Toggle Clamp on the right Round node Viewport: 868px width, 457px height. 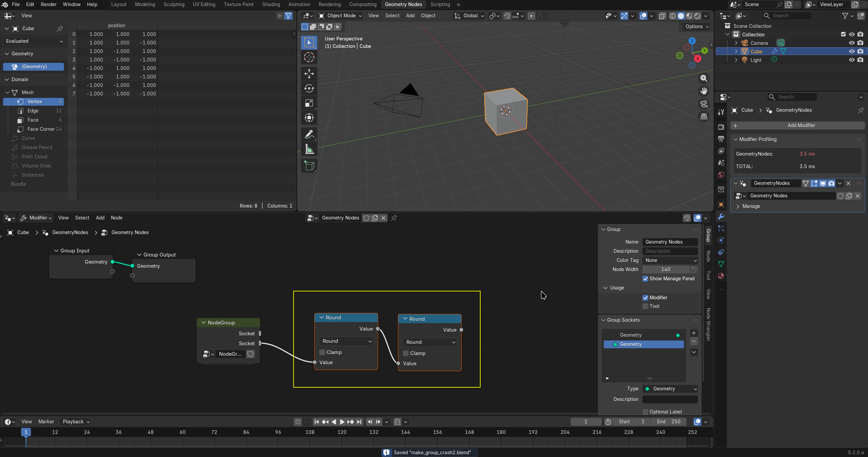[406, 353]
